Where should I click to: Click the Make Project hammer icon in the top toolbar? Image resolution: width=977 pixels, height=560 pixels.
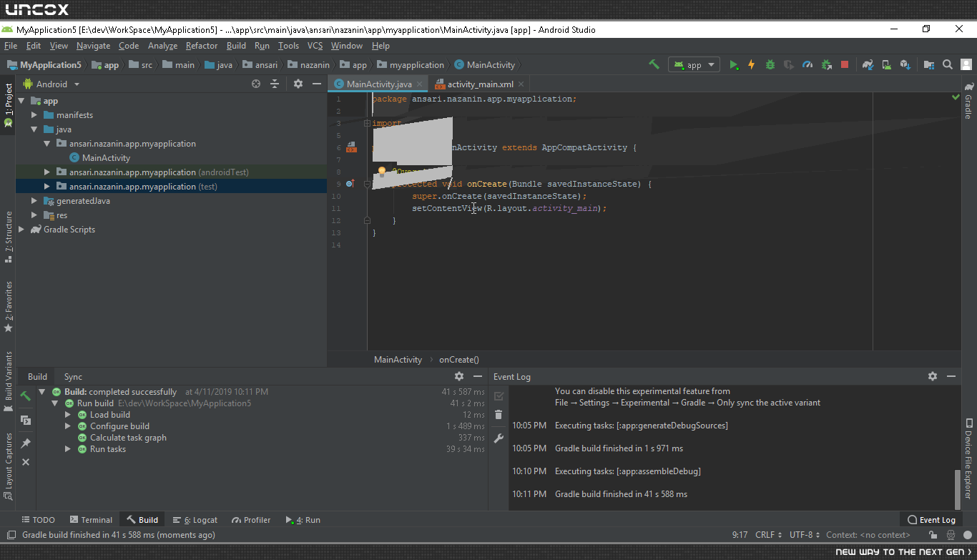click(x=654, y=64)
